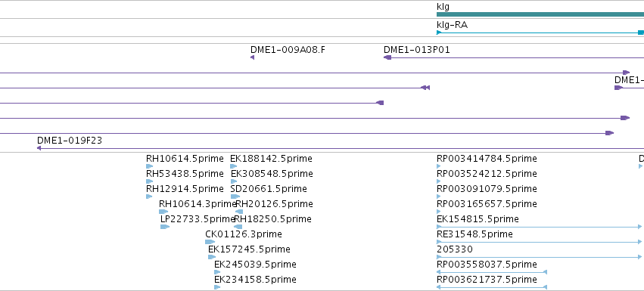The image size is (644, 291).
Task: Click the DME1-019F23 clone label
Action: tap(70, 141)
